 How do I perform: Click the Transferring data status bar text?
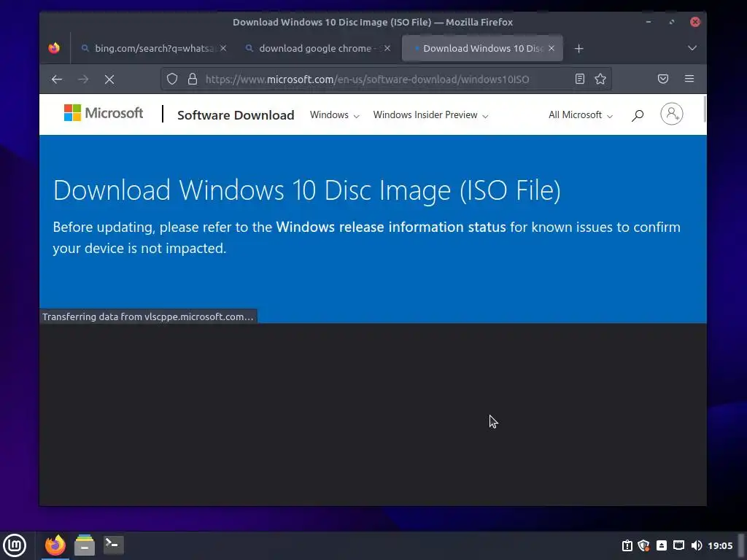(x=147, y=316)
